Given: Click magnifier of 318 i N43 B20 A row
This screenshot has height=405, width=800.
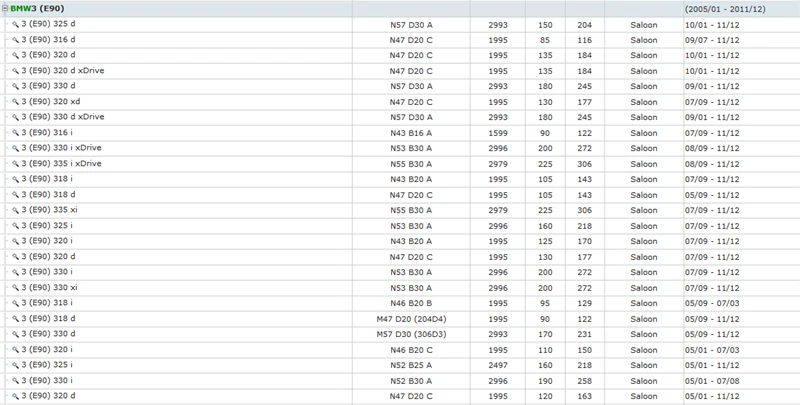Looking at the screenshot, I should point(15,180).
